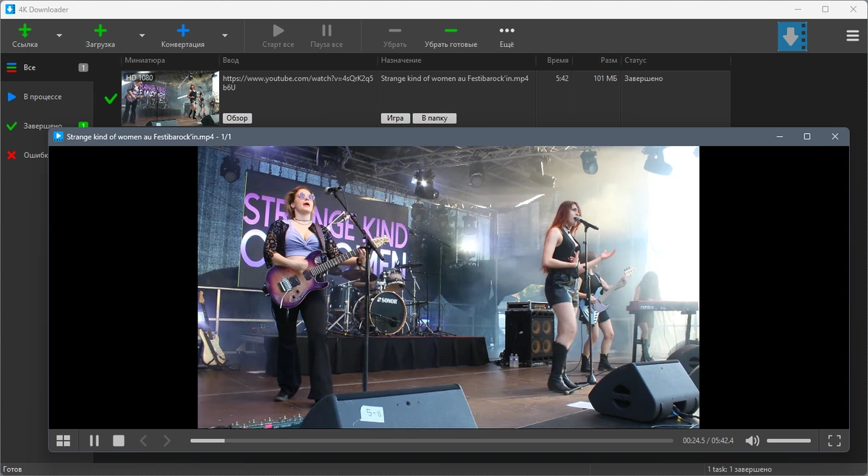
Task: Click the count badge next to Все
Action: (83, 67)
